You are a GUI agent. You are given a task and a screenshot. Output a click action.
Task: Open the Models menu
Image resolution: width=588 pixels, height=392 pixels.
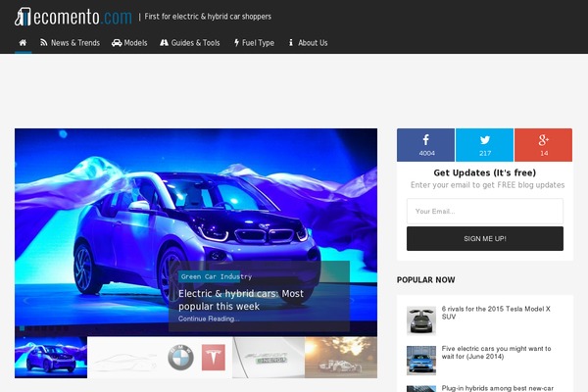tap(129, 43)
